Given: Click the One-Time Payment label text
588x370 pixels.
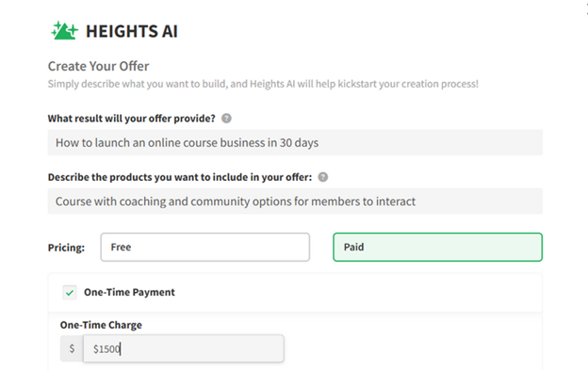Looking at the screenshot, I should (129, 292).
